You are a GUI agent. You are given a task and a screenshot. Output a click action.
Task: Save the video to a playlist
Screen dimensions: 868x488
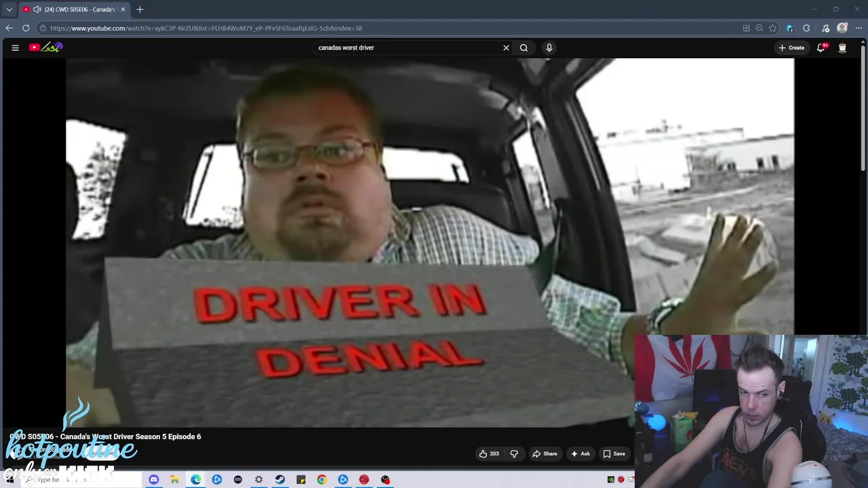(x=614, y=453)
